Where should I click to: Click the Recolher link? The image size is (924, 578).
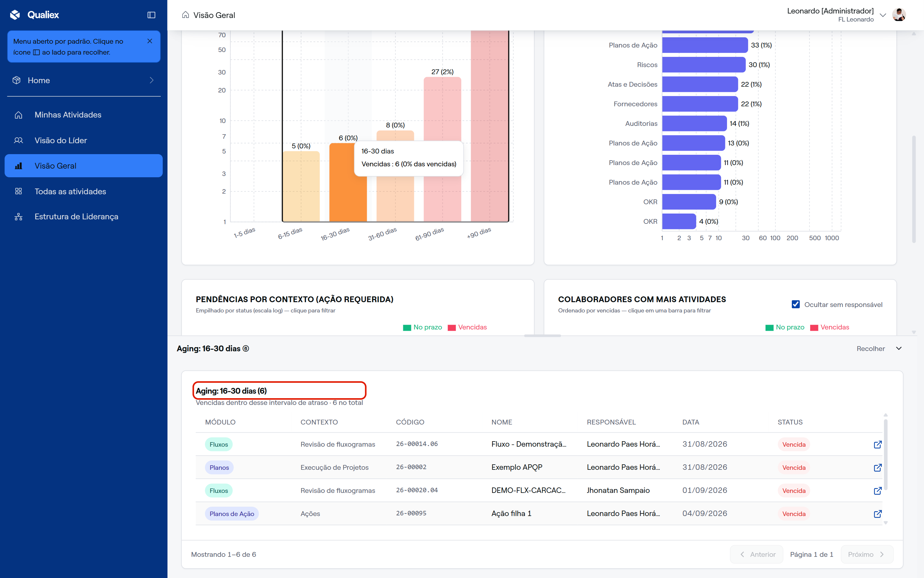click(x=870, y=349)
